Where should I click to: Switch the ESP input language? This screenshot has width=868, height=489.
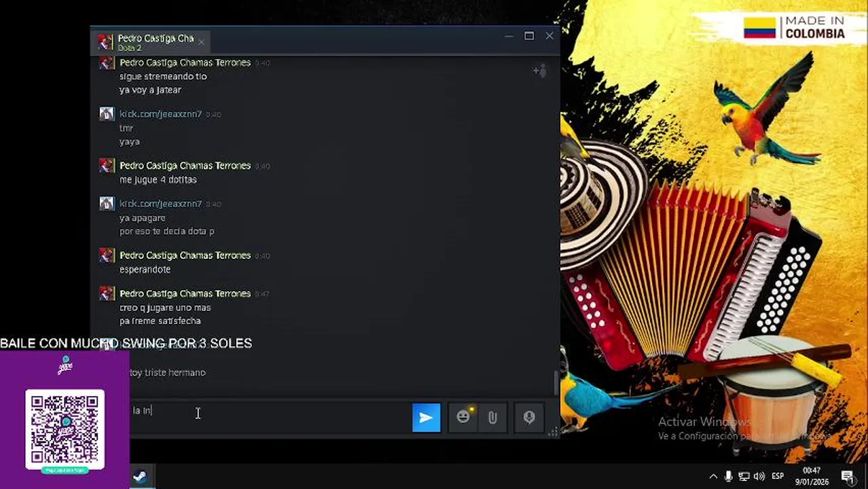coord(778,476)
